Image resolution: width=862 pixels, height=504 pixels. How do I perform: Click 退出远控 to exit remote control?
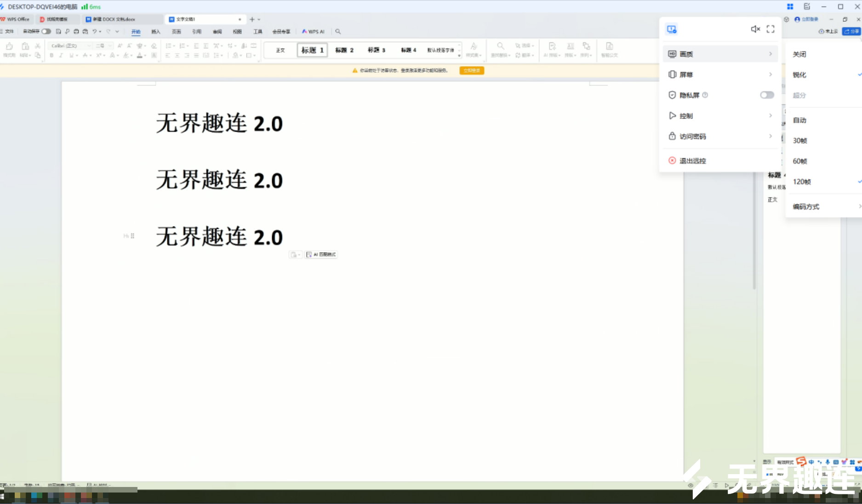[x=692, y=161]
